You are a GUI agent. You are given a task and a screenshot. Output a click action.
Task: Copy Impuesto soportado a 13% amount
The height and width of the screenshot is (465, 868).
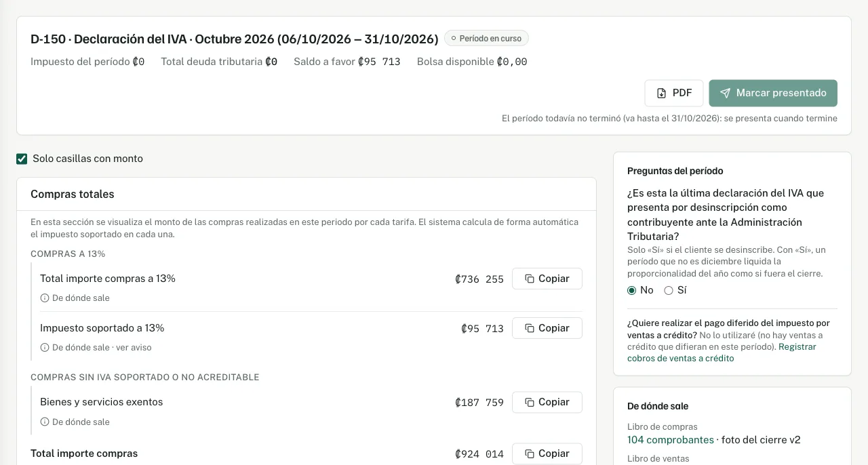pos(547,328)
